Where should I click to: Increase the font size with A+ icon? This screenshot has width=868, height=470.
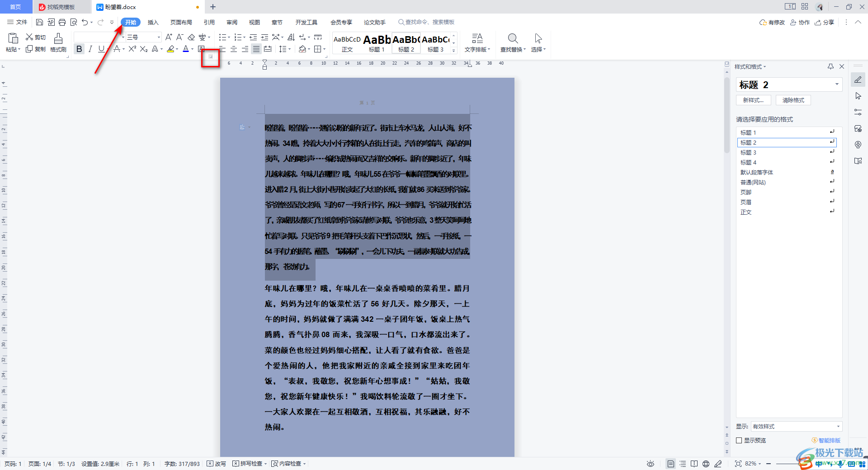click(168, 37)
